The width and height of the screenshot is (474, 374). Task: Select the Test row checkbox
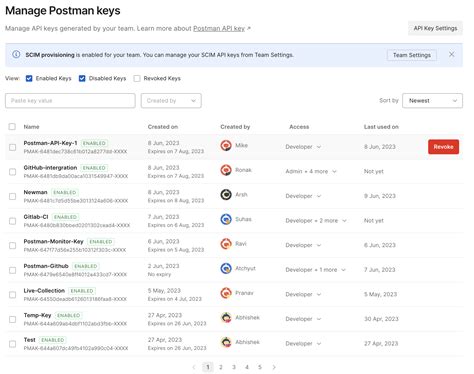click(x=12, y=344)
